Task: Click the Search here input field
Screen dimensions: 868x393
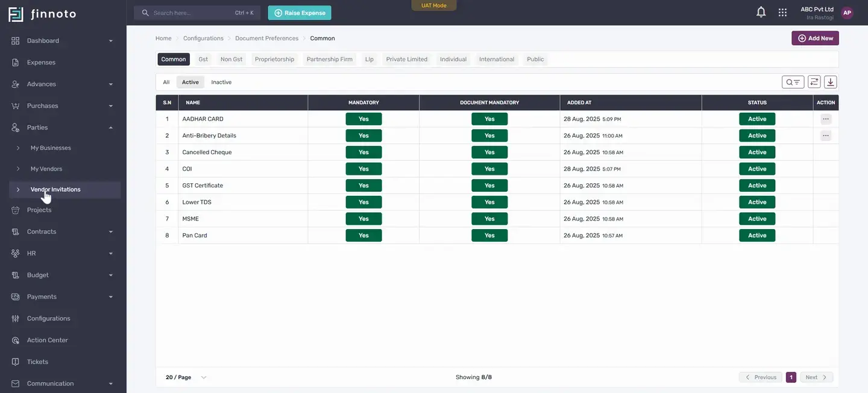Action: pos(197,13)
